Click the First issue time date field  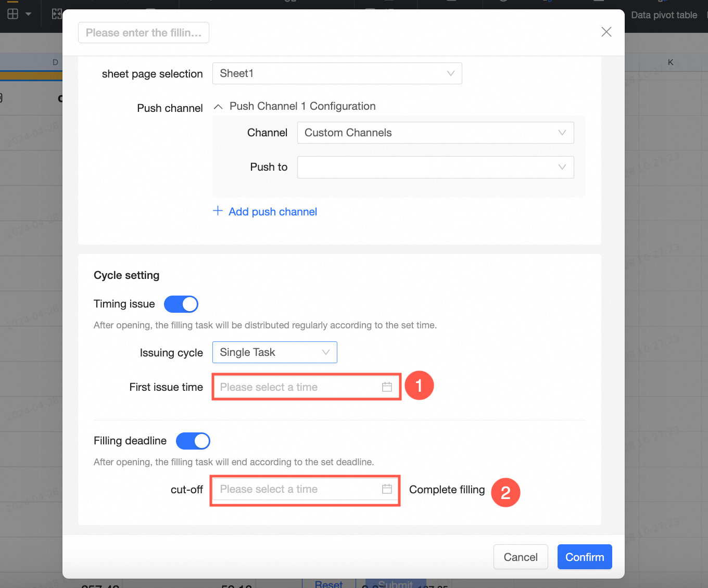click(306, 387)
